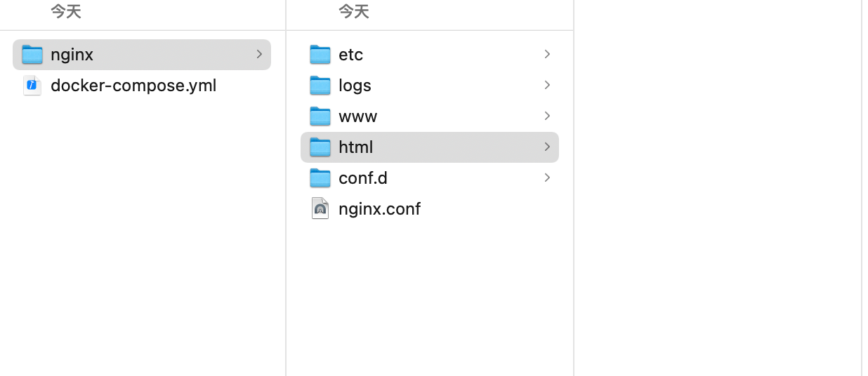Expand the logs folder chevron
Viewport: 868px width, 376px height.
[547, 85]
